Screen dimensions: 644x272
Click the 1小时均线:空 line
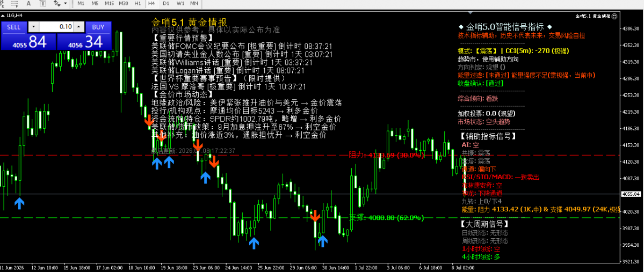481,248
